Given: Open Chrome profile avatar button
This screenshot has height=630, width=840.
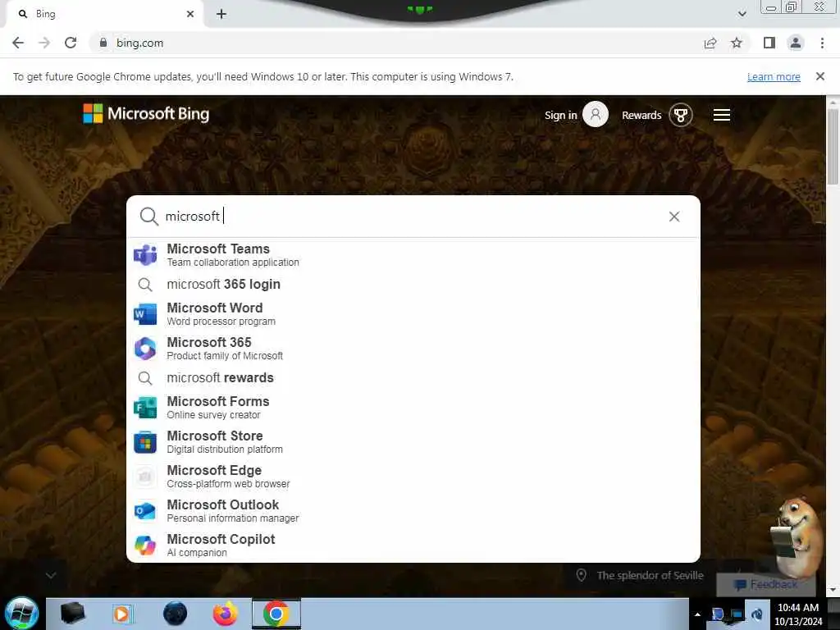Looking at the screenshot, I should tap(796, 43).
